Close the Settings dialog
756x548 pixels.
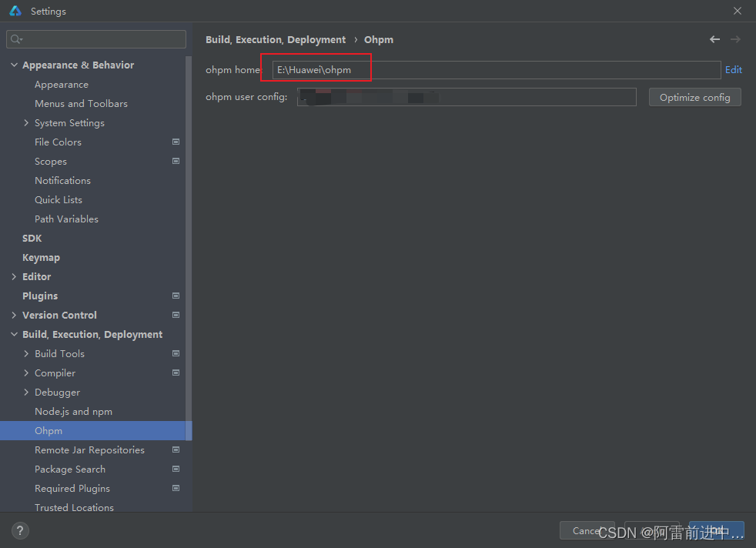click(x=738, y=11)
